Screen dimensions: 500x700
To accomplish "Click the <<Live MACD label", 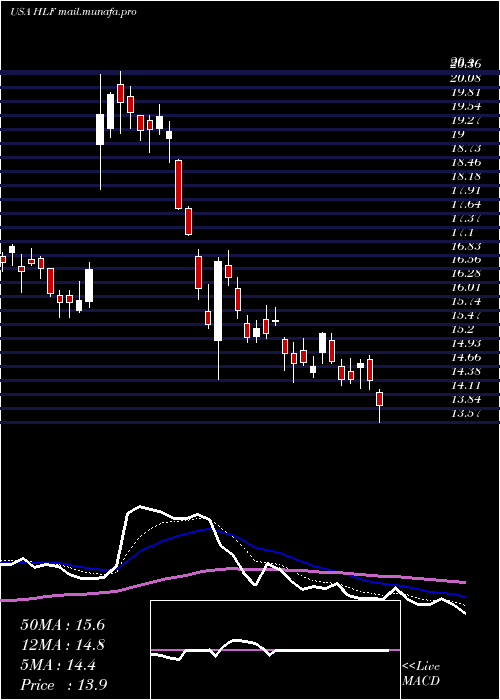I will [421, 674].
